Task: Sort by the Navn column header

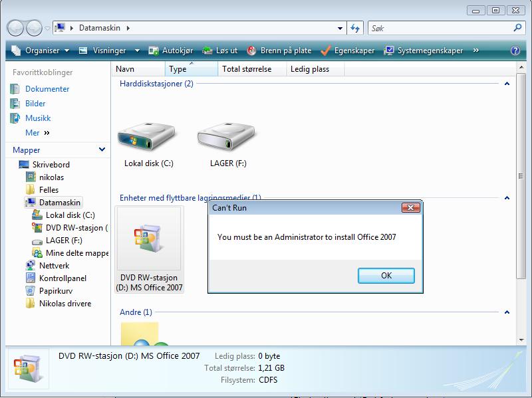Action: pyautogui.click(x=138, y=69)
